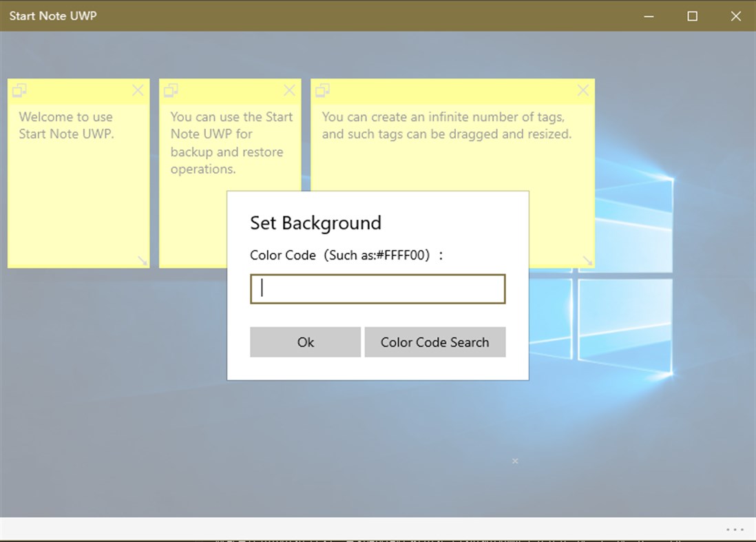Open Color Code Search

coord(435,342)
